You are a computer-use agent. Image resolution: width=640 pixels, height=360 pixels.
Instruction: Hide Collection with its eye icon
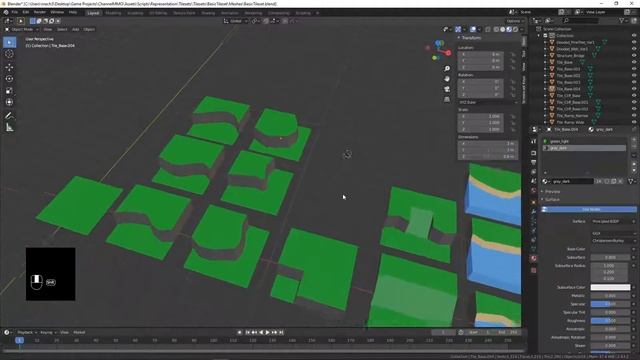pos(634,36)
